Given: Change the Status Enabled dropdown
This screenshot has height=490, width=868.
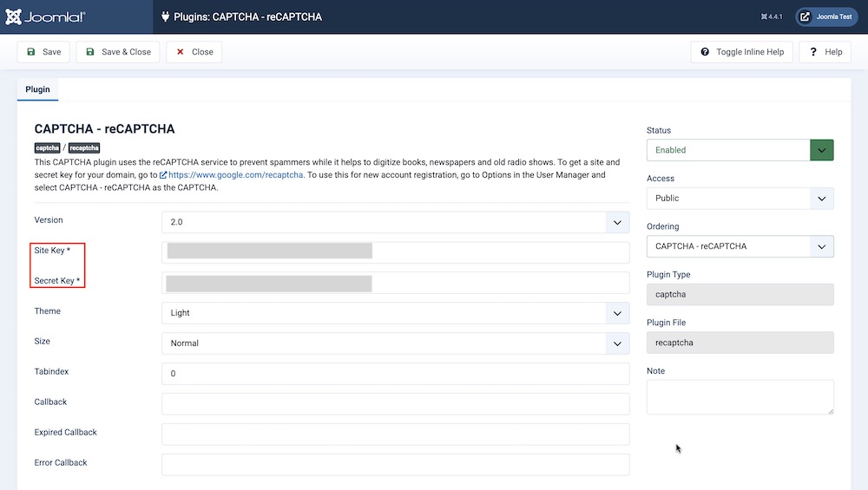Looking at the screenshot, I should (x=740, y=150).
